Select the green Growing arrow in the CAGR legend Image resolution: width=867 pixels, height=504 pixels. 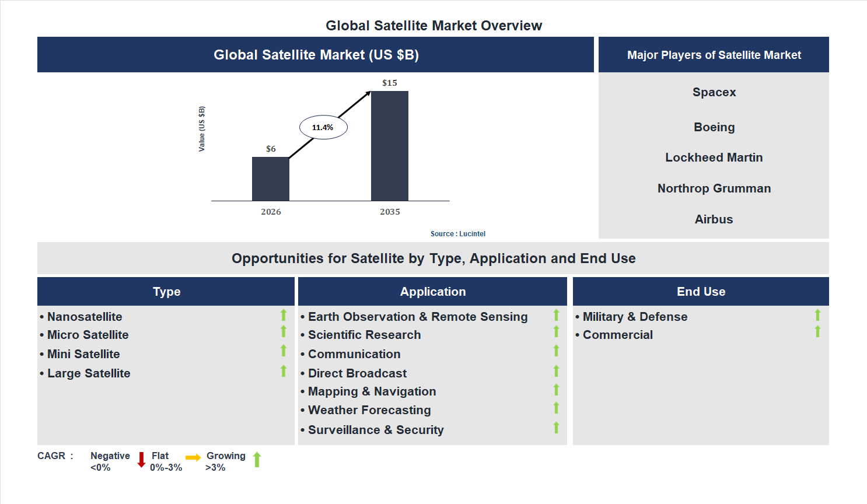(x=257, y=460)
